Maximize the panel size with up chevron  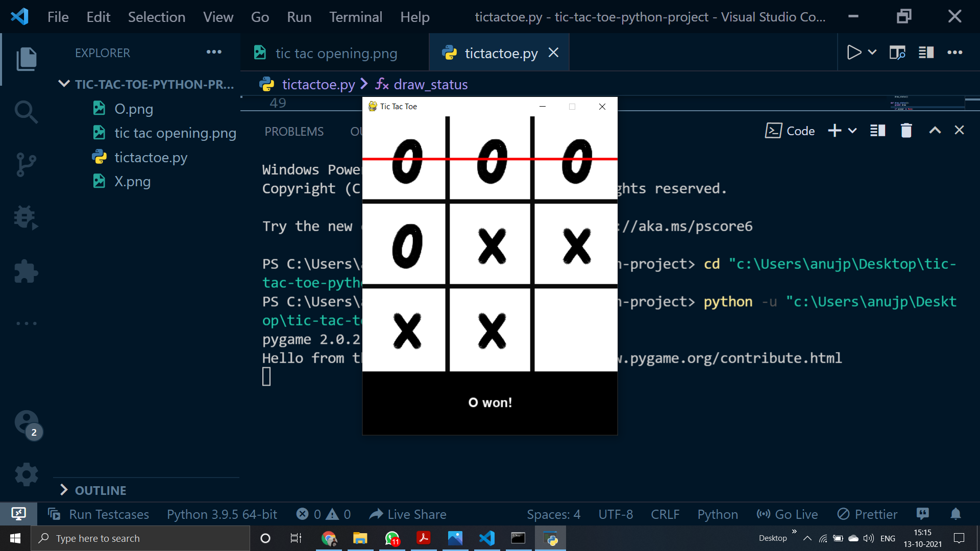point(935,131)
